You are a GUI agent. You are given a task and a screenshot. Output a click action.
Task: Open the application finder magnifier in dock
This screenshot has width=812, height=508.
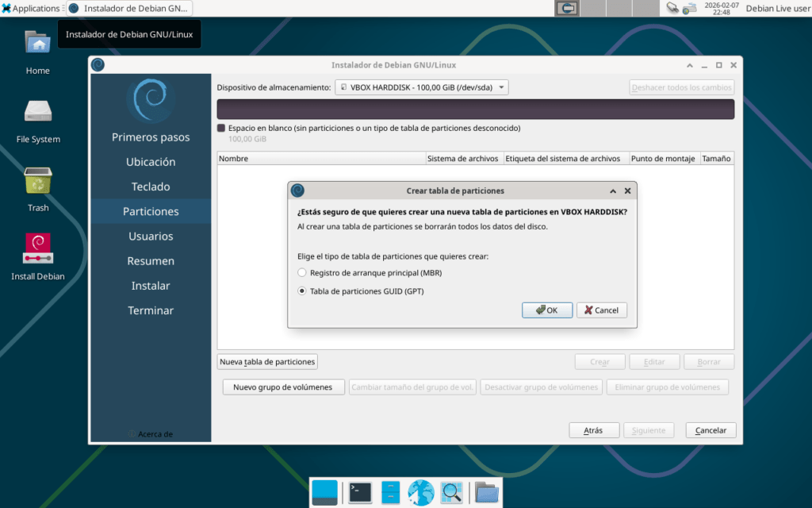click(451, 493)
